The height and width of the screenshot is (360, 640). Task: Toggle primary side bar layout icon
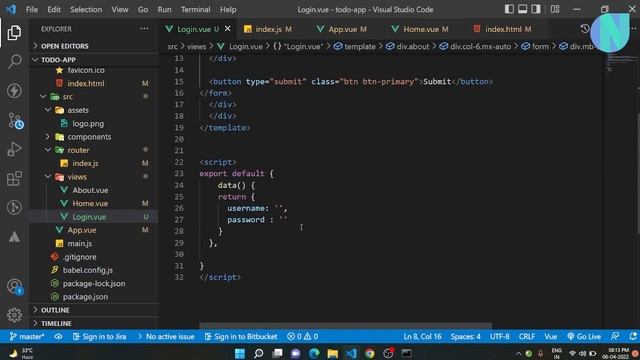(x=509, y=9)
